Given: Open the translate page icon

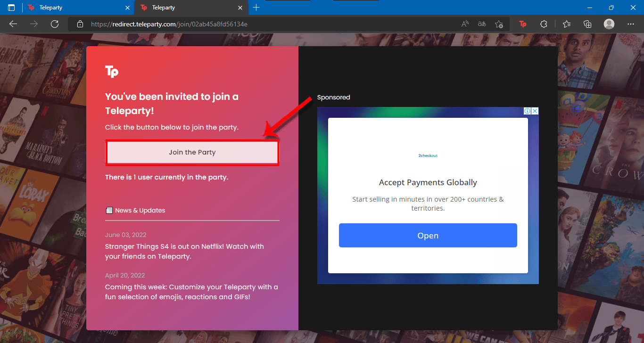Looking at the screenshot, I should [482, 24].
